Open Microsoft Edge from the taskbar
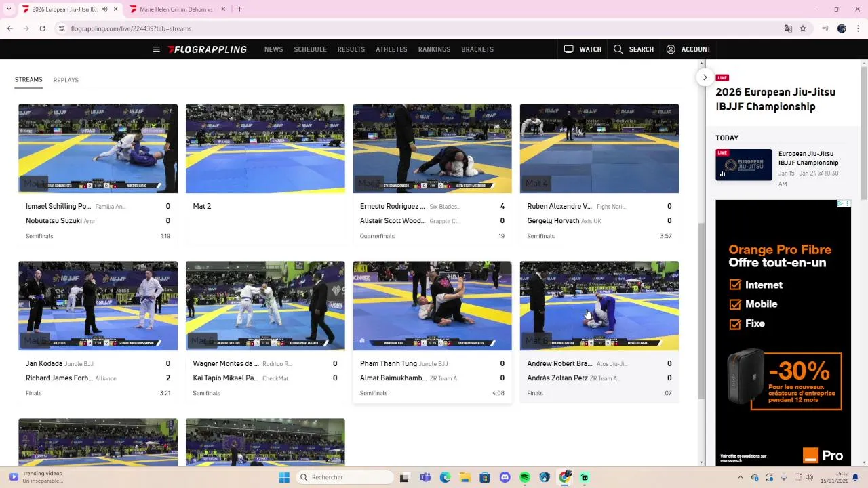868x488 pixels. 445,477
